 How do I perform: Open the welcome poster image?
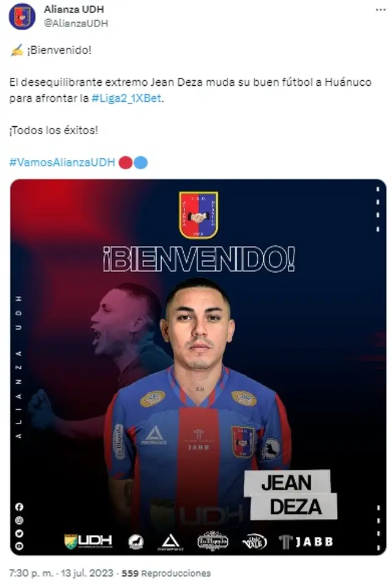(198, 367)
